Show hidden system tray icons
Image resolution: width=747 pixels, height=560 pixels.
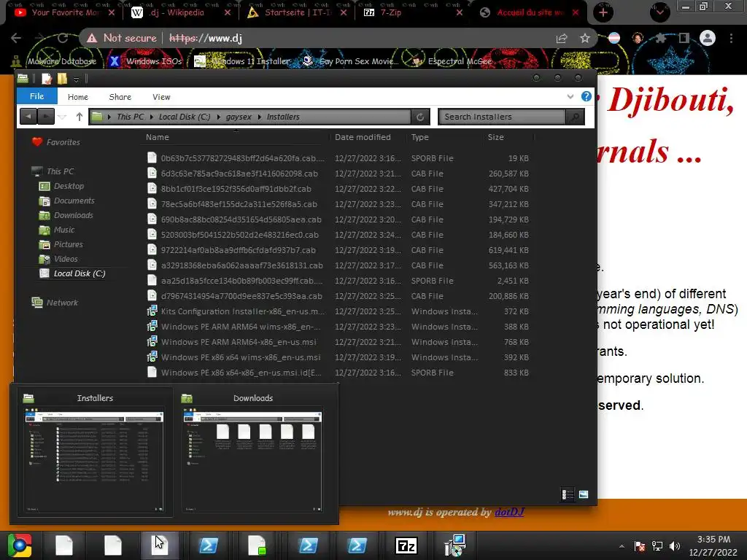[x=622, y=546]
